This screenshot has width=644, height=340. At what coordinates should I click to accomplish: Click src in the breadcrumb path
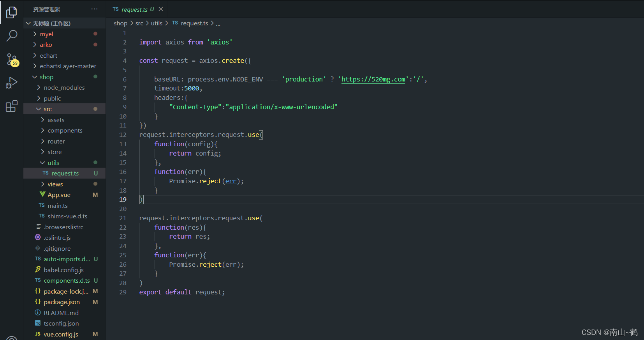[x=139, y=23]
